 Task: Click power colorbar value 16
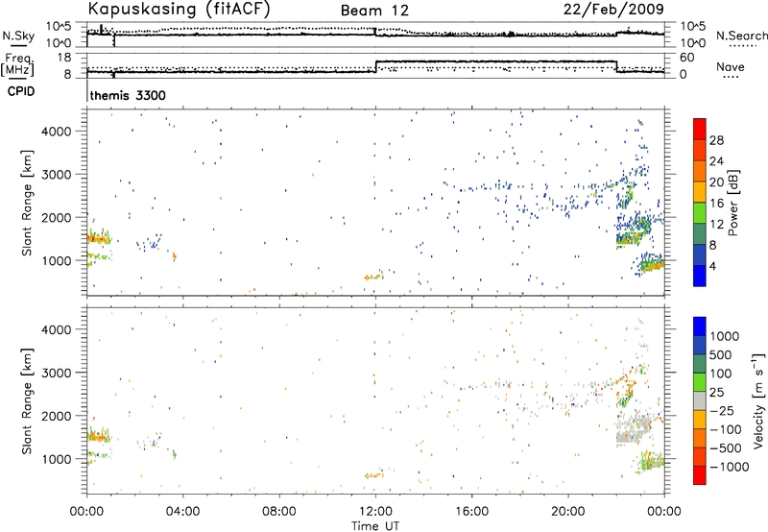tap(716, 204)
